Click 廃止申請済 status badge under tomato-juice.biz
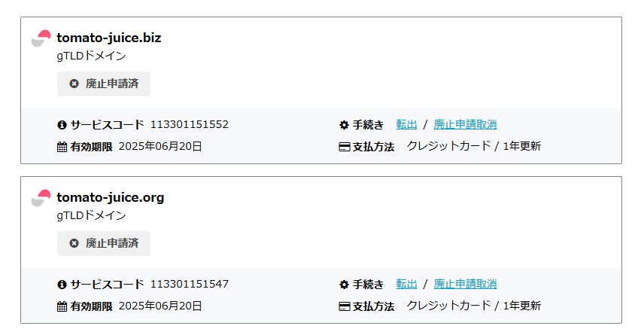This screenshot has height=329, width=644. coord(104,84)
